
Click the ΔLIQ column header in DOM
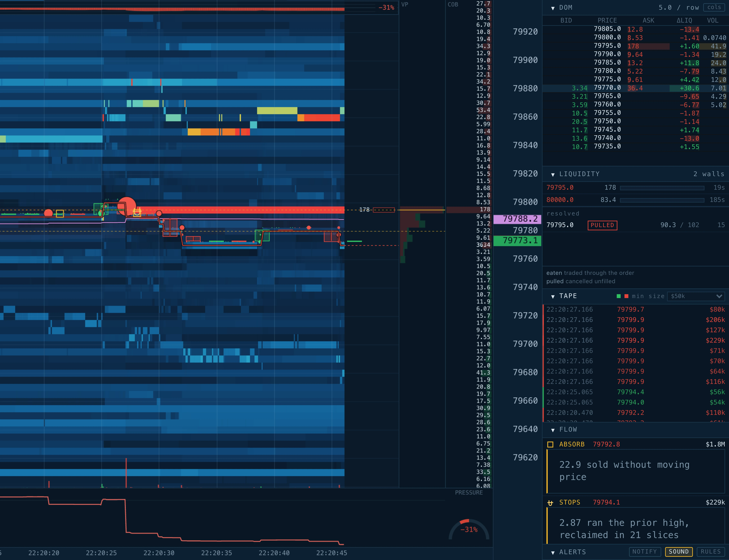tap(684, 20)
